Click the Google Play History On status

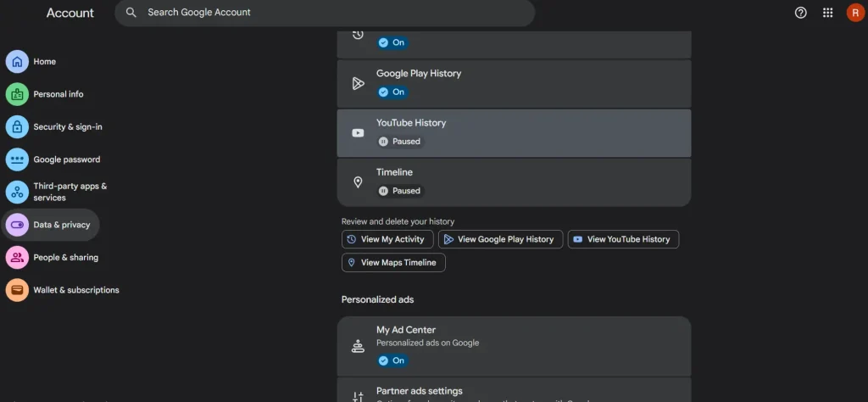(x=392, y=92)
